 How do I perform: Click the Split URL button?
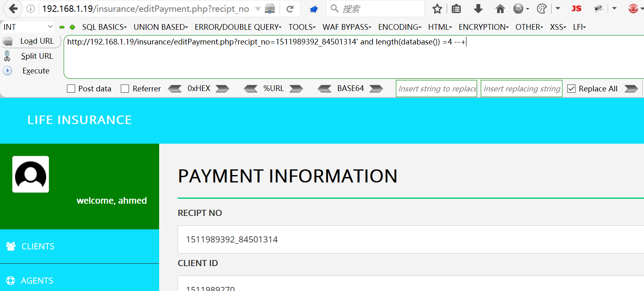(37, 56)
